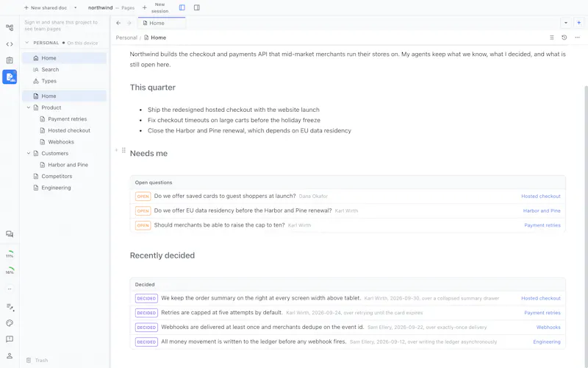
Task: Open the outline list icon in page header
Action: (552, 38)
